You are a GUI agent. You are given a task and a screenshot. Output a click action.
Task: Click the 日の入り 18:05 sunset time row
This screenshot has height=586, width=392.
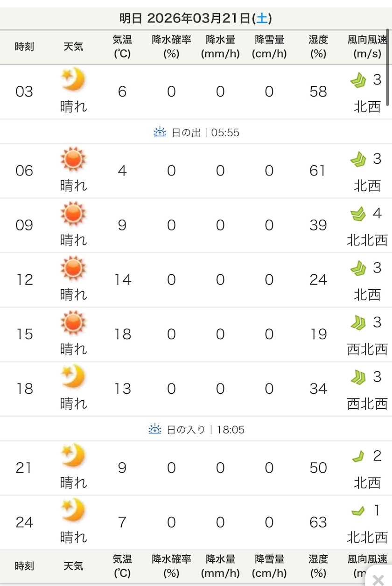196,429
